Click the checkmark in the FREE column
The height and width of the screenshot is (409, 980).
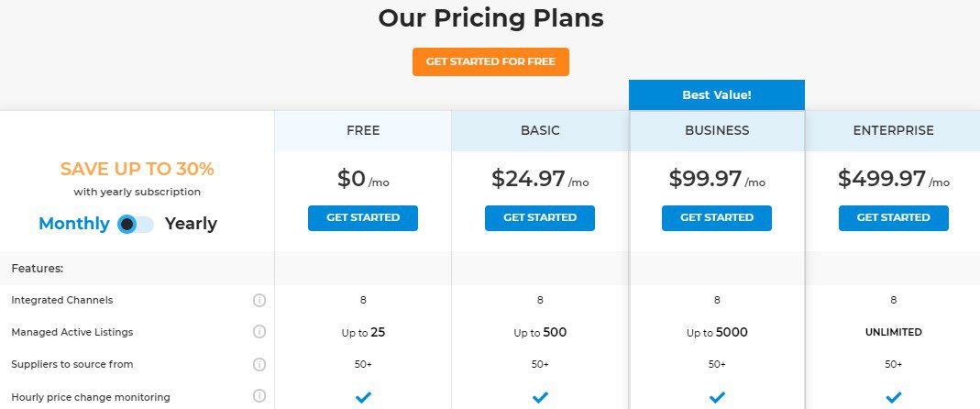(363, 397)
